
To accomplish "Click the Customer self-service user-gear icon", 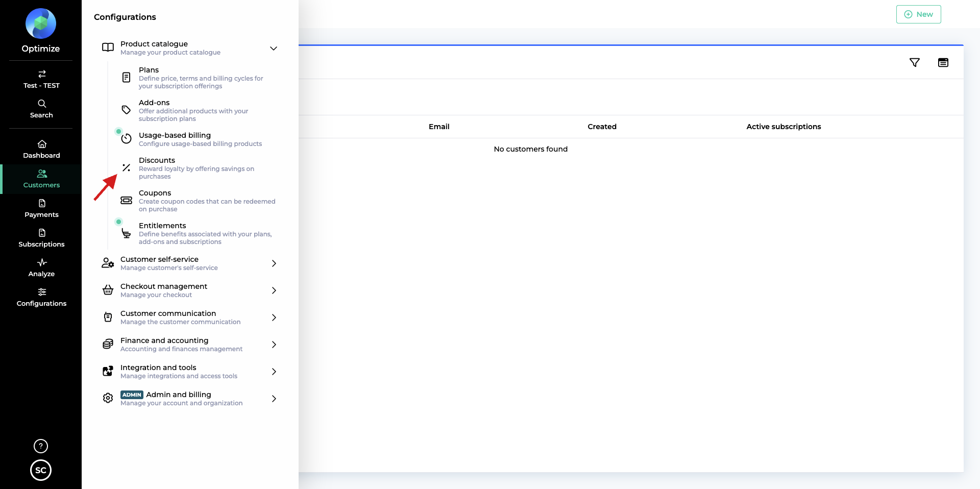I will 108,263.
